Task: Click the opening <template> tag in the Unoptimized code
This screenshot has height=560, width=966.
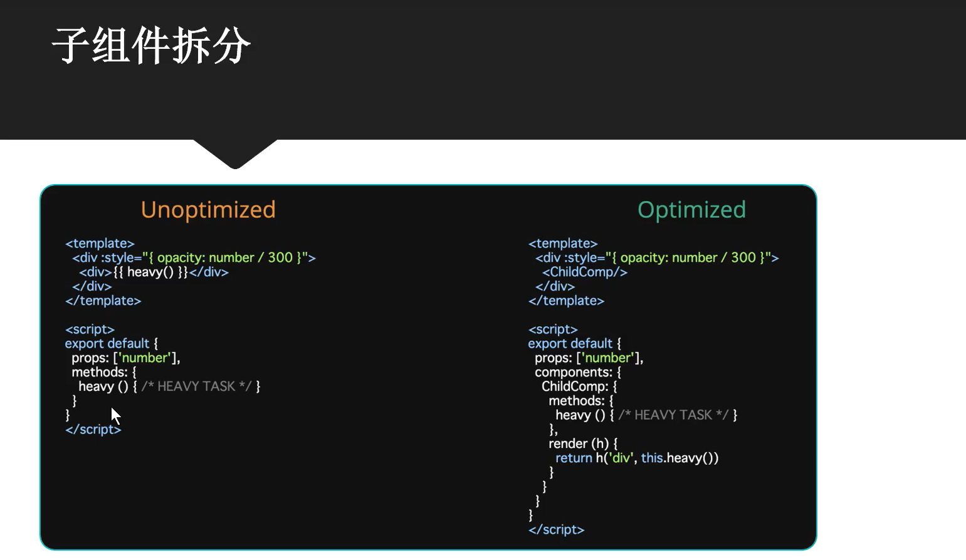Action: pos(100,243)
